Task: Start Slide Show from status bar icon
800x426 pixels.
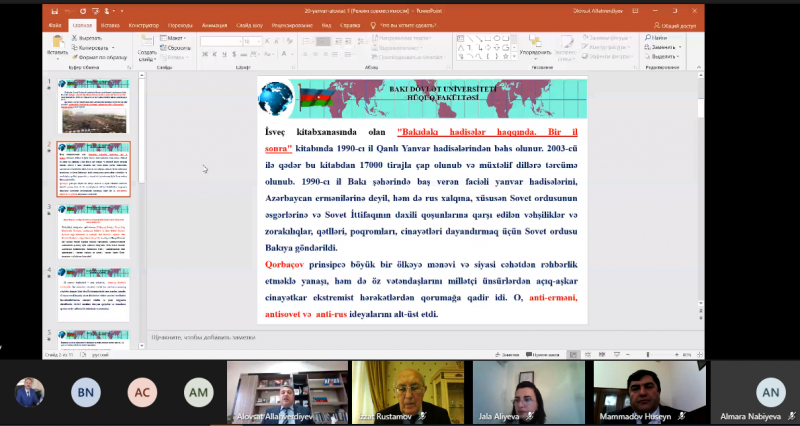Action: click(x=616, y=355)
